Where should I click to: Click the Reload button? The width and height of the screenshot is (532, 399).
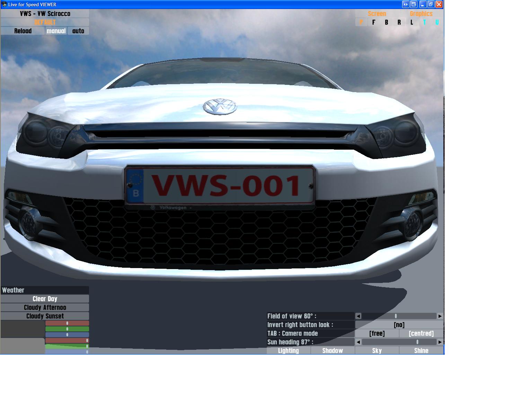pyautogui.click(x=23, y=31)
